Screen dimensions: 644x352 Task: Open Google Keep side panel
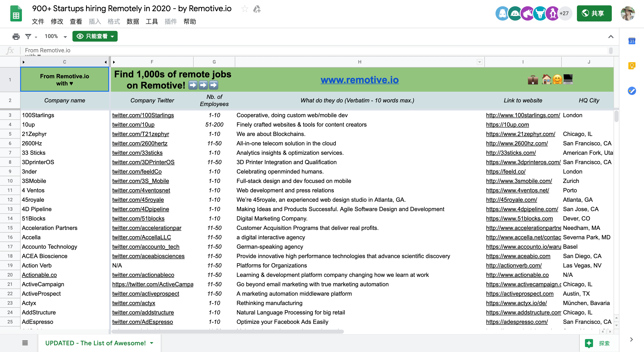(x=632, y=66)
